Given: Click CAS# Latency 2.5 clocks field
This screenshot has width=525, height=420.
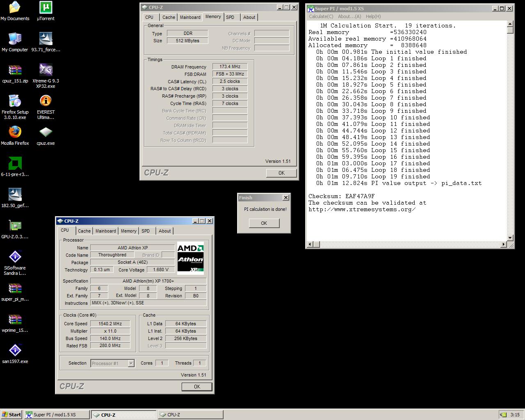Looking at the screenshot, I should [230, 81].
